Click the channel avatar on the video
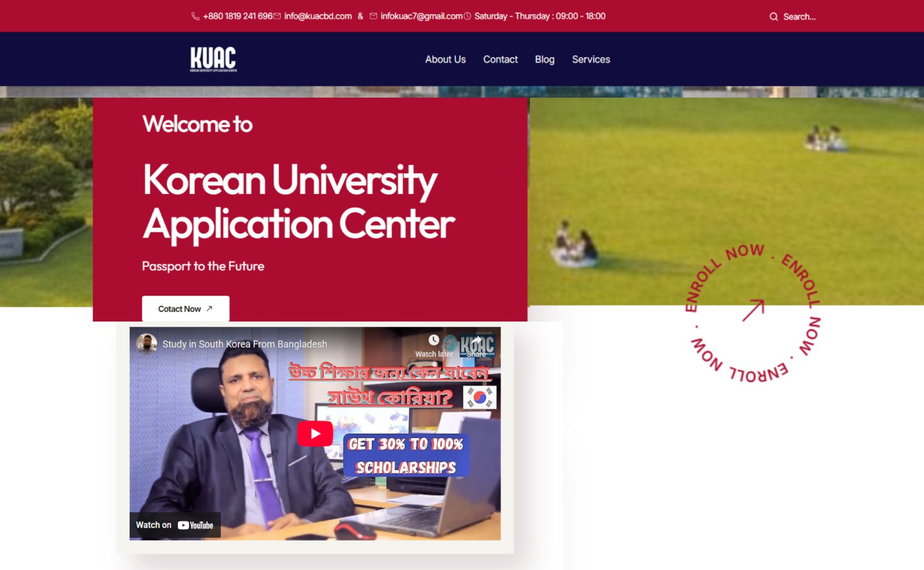The width and height of the screenshot is (924, 570). tap(147, 344)
